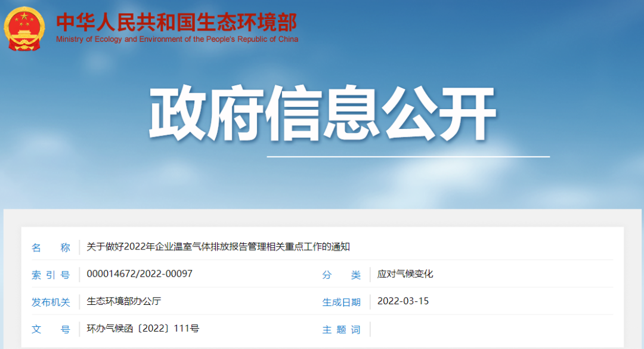Click the 政府信息公开 banner heading
This screenshot has width=644, height=349.
click(323, 113)
